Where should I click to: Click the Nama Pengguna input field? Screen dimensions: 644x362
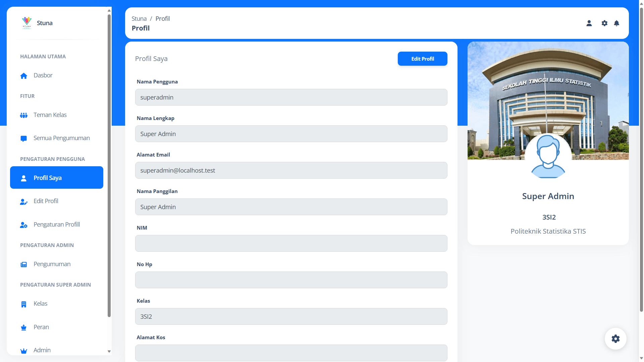click(291, 97)
